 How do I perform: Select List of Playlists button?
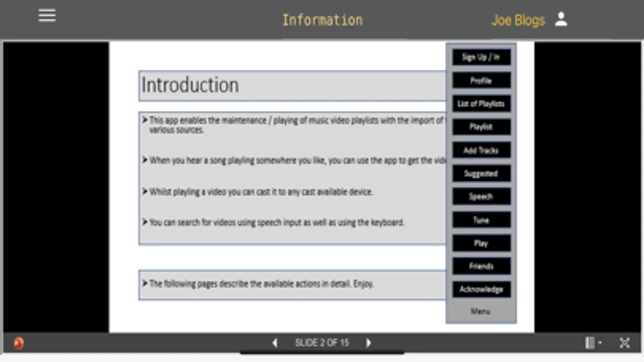481,104
